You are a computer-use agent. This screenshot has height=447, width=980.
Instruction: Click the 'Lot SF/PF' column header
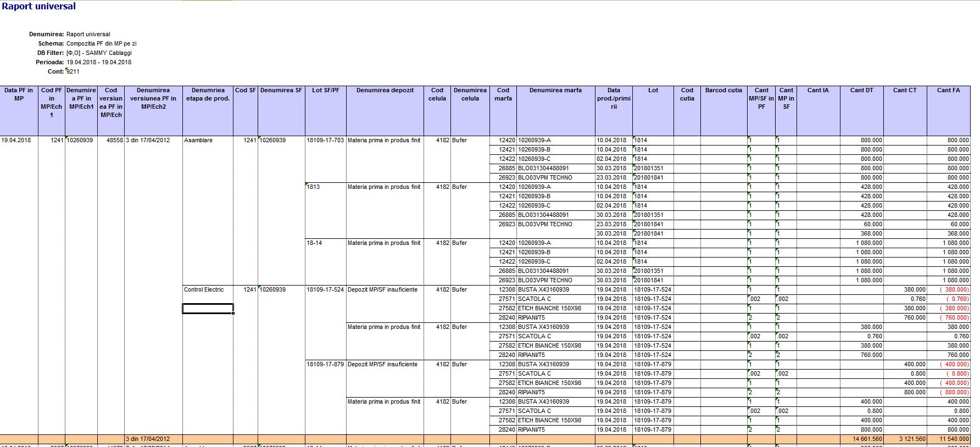[325, 110]
